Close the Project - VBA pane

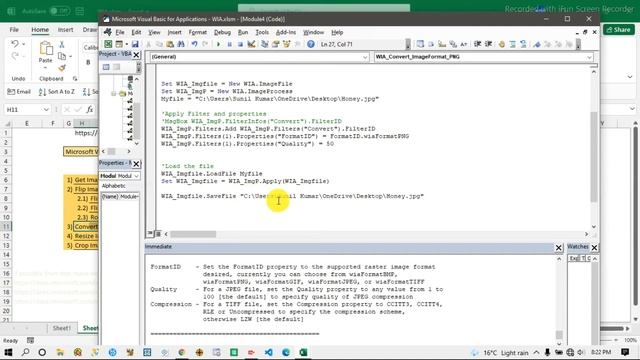tap(136, 54)
